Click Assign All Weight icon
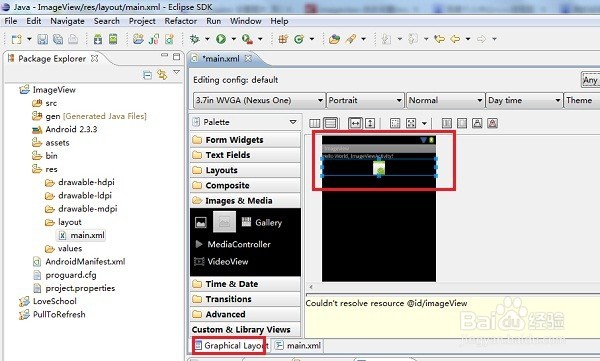Screen dimensions: 600x361 click(x=462, y=123)
